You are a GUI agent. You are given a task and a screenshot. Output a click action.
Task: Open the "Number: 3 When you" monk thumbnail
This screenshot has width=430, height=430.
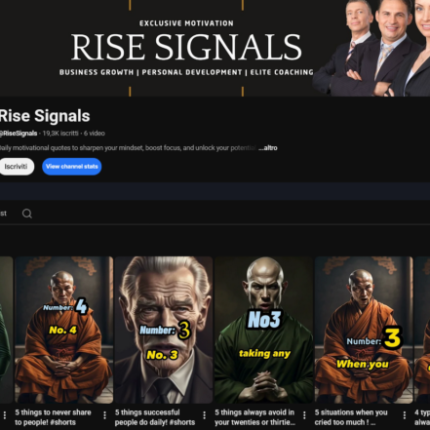tap(364, 330)
